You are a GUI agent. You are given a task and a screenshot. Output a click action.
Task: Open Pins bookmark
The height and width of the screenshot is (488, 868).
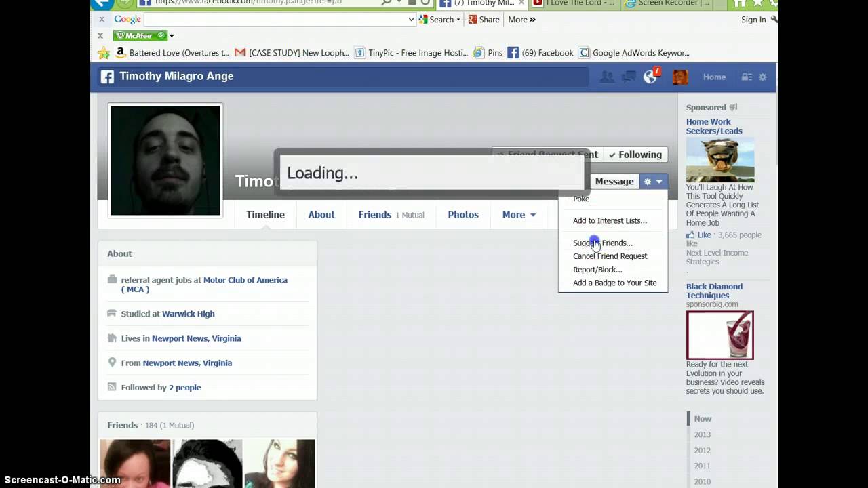pyautogui.click(x=488, y=53)
